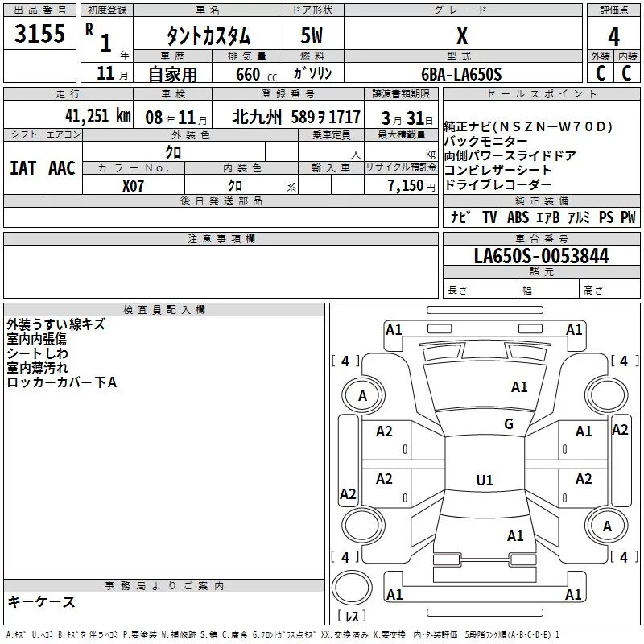Click the recycle deposit 7,150円
Image resolution: width=644 pixels, height=644 pixels.
click(x=411, y=186)
